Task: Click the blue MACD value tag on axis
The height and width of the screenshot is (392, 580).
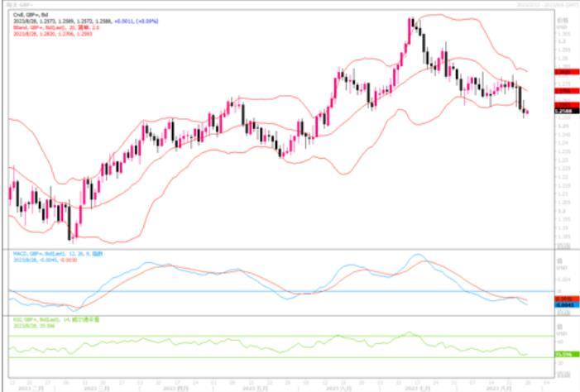Action: [x=567, y=304]
